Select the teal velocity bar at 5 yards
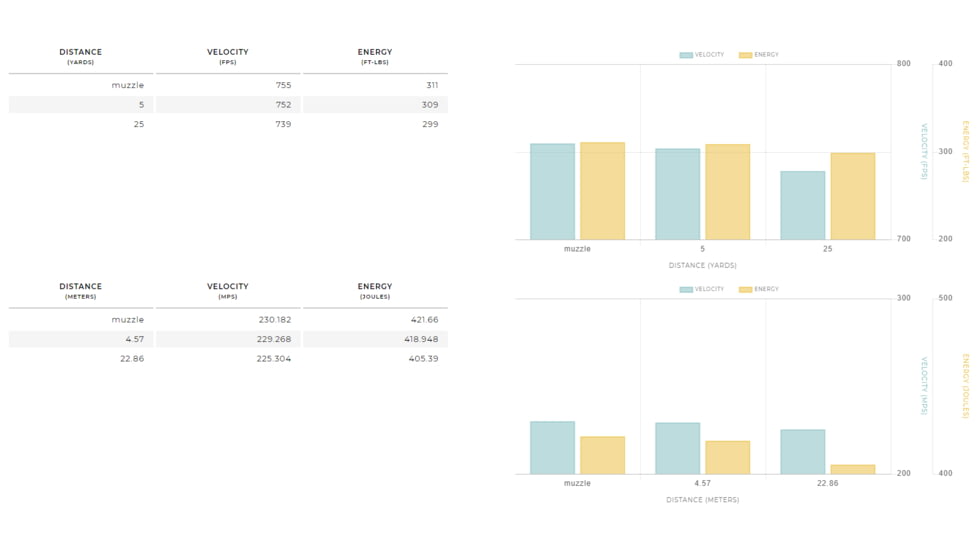Viewport: 978px width, 550px height. coord(677,194)
